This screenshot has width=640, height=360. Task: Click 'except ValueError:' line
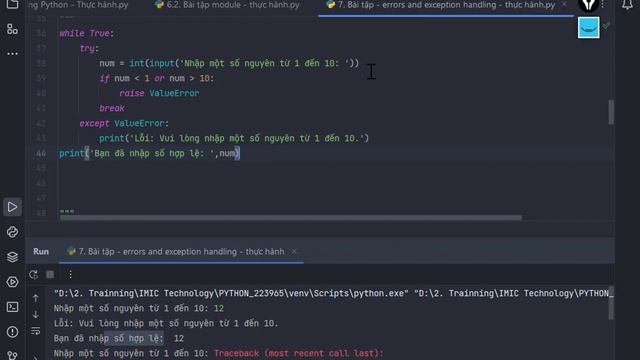coord(124,123)
